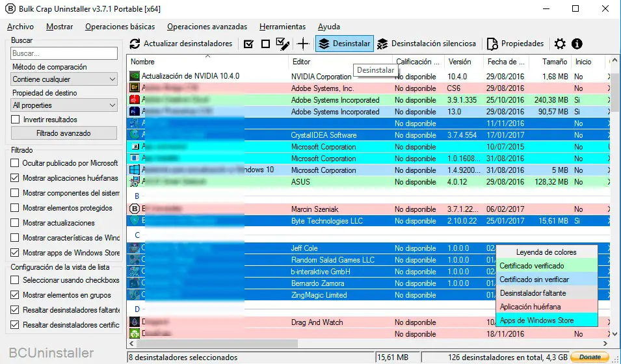Click the Filtrado avanzado button

pyautogui.click(x=64, y=133)
